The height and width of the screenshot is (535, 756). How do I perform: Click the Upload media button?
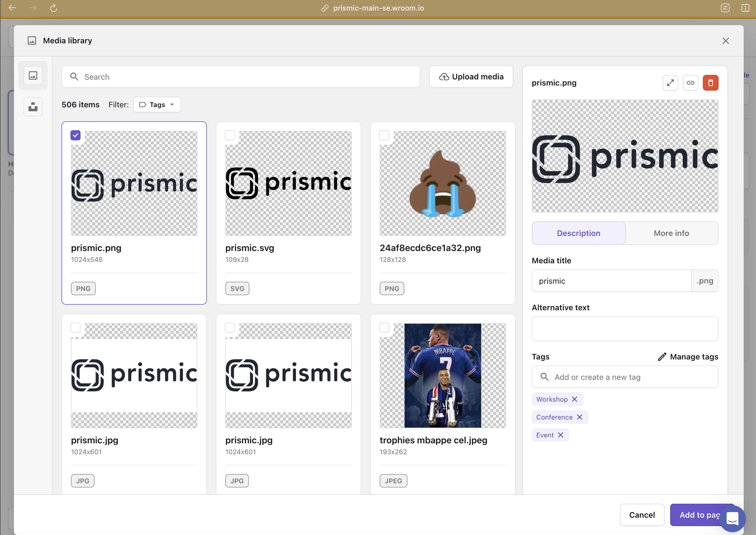point(471,77)
